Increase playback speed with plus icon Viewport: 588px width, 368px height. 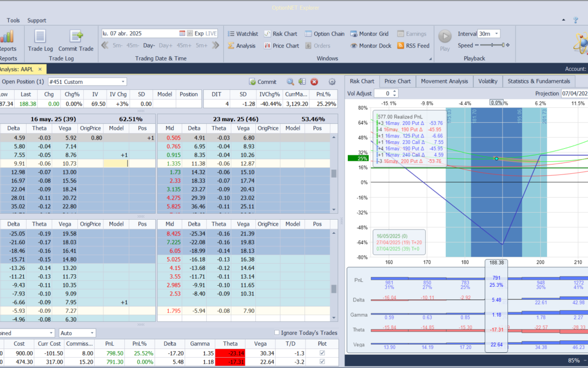(x=508, y=45)
